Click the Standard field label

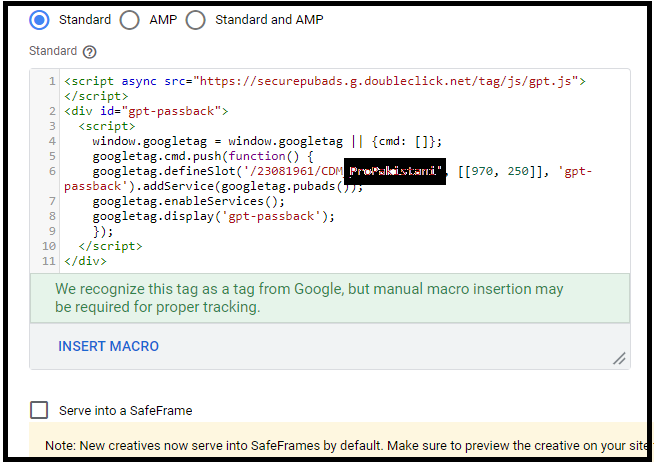point(53,51)
